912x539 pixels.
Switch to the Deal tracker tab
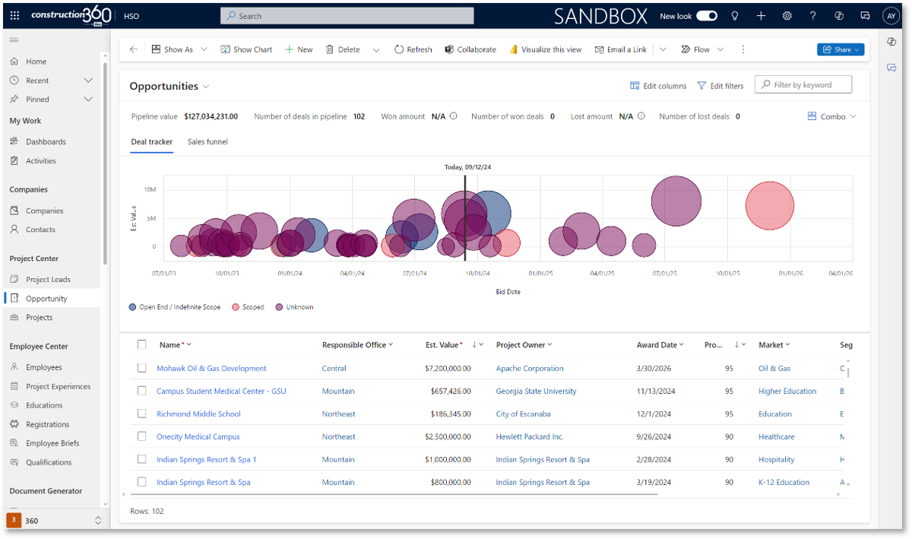[152, 142]
